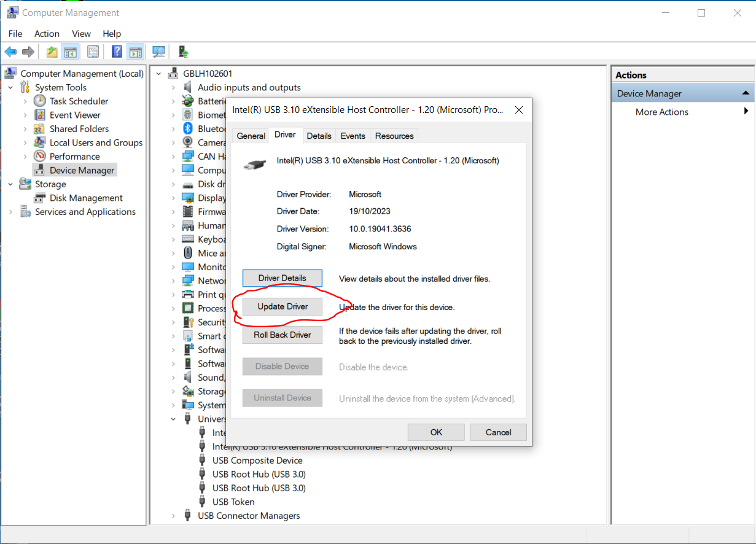This screenshot has height=544, width=756.
Task: Click the driver version 10.0.19041.3636 text
Action: pyautogui.click(x=380, y=229)
